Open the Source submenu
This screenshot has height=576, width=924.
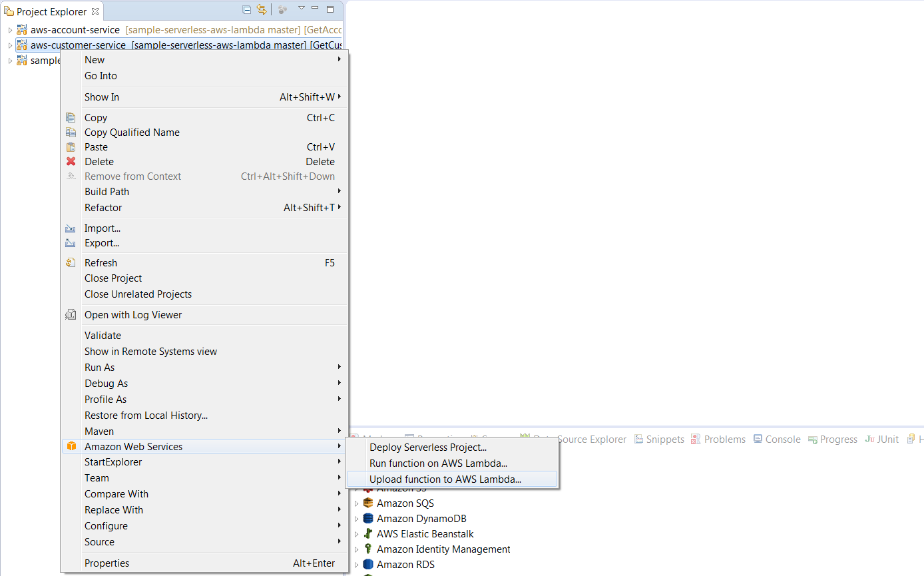point(204,542)
